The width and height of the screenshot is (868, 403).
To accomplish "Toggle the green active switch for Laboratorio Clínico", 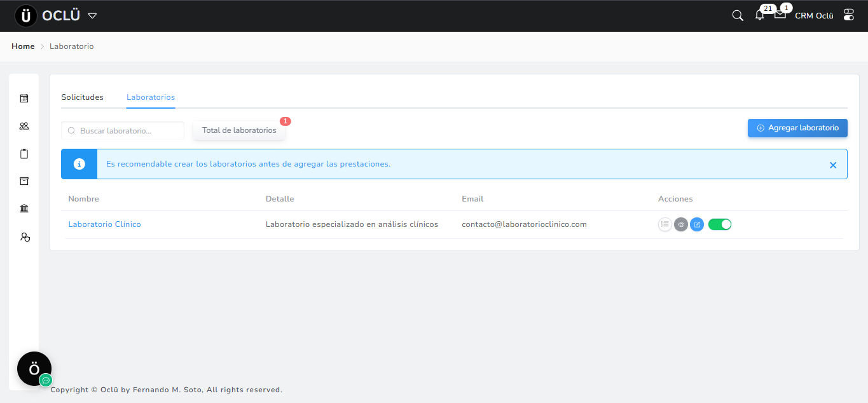I will [720, 224].
